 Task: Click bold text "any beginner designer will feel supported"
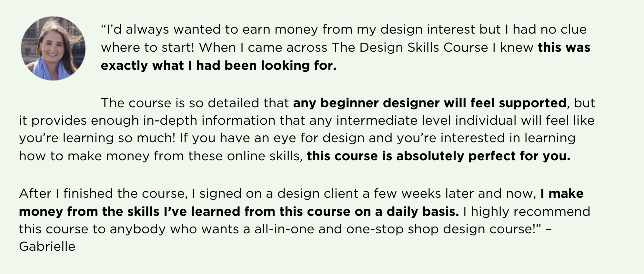(430, 103)
